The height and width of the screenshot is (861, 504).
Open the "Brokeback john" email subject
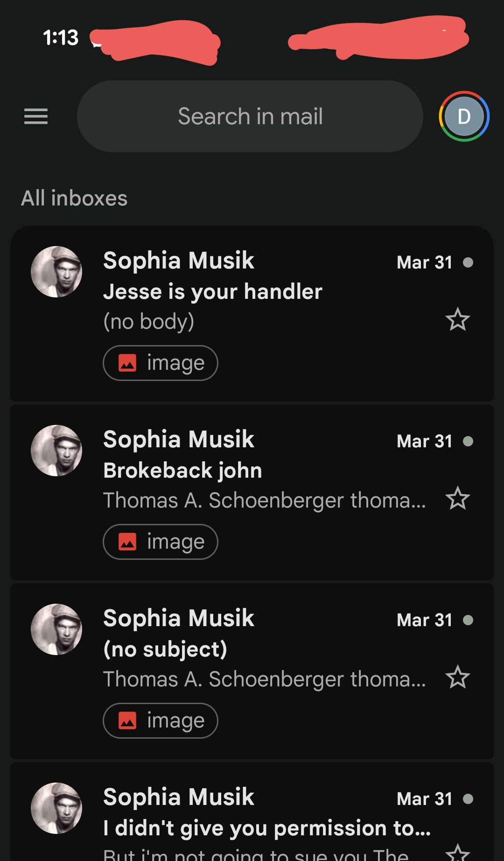tap(182, 471)
